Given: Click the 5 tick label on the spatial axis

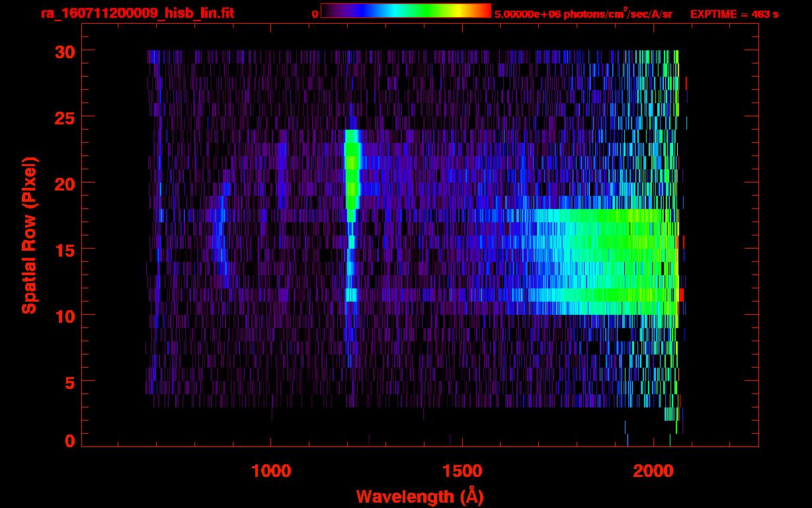Looking at the screenshot, I should click(68, 382).
